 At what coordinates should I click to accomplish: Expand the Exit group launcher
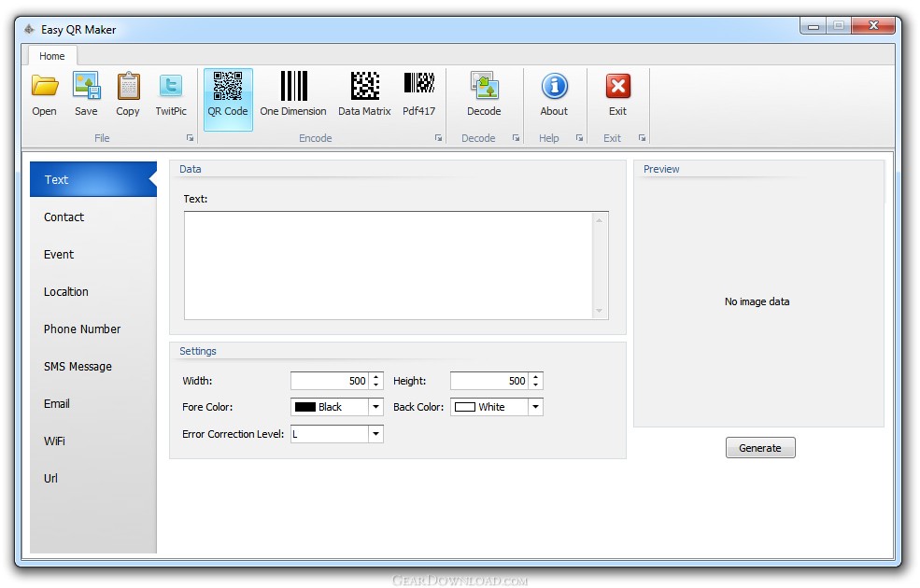642,138
